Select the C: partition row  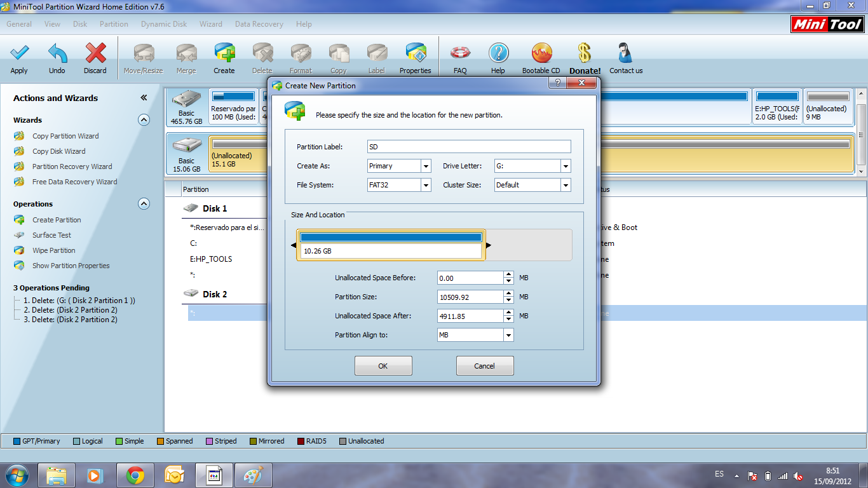[x=193, y=243]
